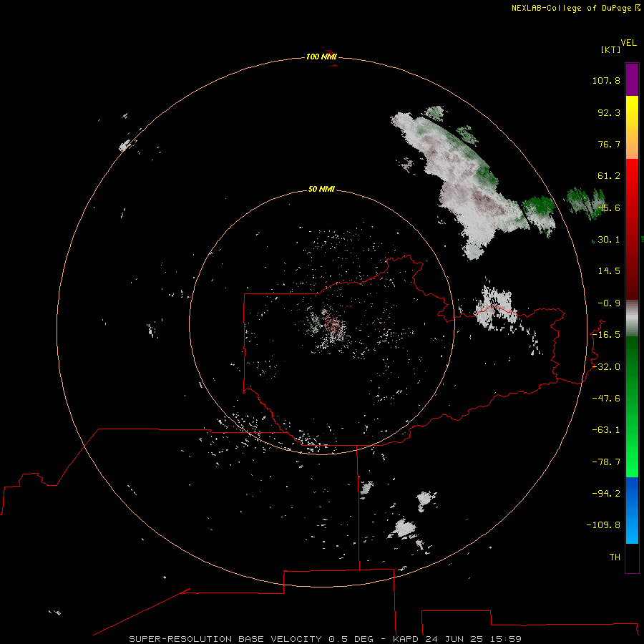Click the 45.6 velocity scale value
Viewport: 644px width, 644px height.
coord(609,208)
